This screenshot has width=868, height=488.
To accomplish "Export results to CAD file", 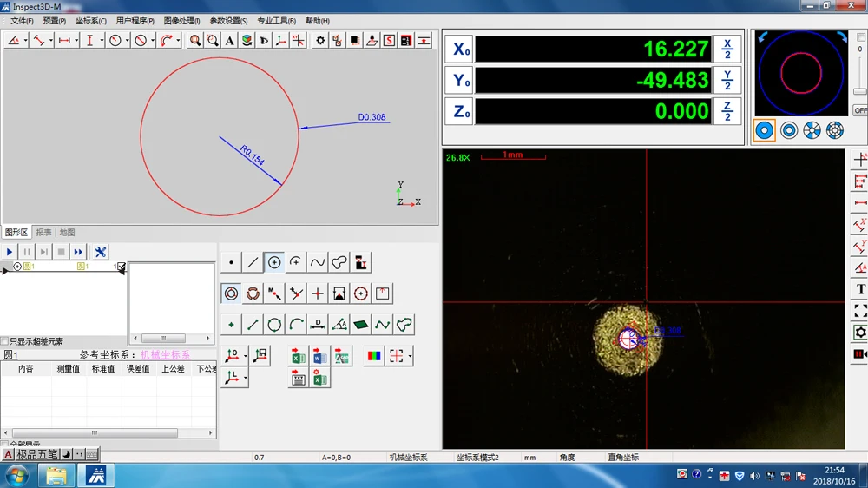I will (x=341, y=356).
